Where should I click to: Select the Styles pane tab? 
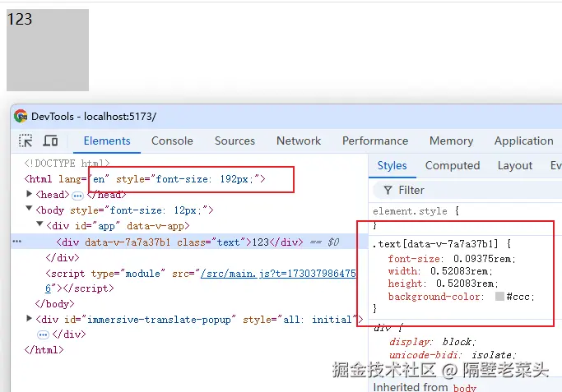[392, 165]
